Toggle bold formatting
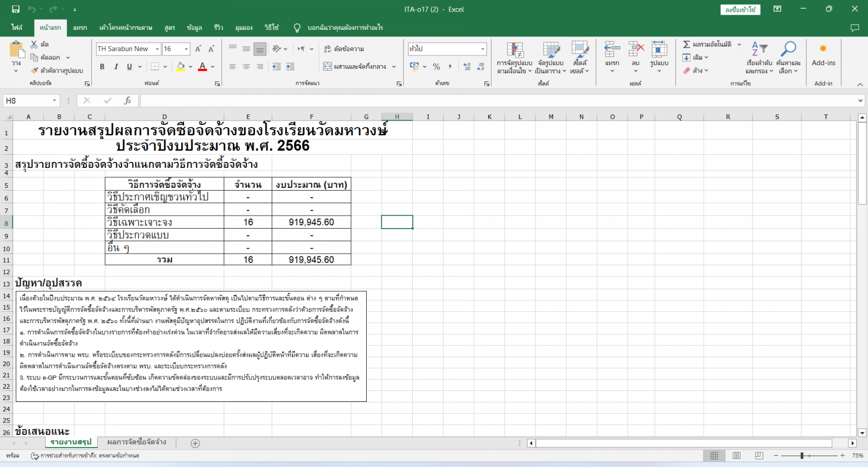Screen dimensions: 868x467 click(102, 66)
